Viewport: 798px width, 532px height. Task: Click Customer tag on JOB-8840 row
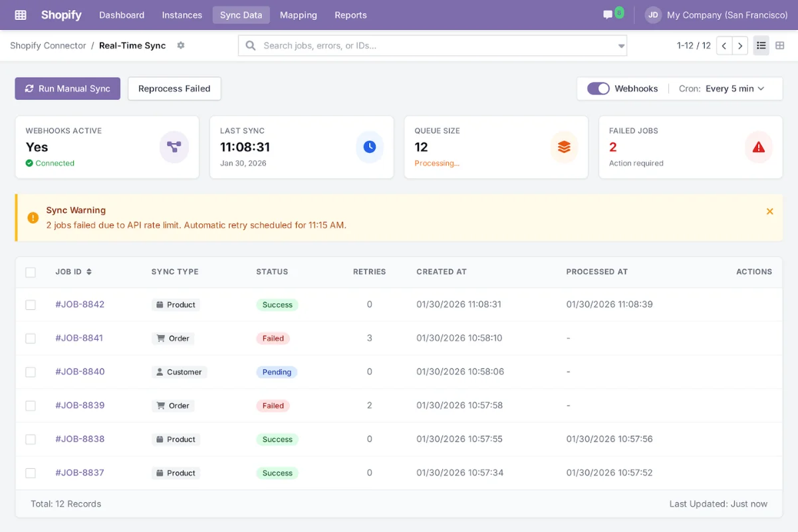point(179,372)
